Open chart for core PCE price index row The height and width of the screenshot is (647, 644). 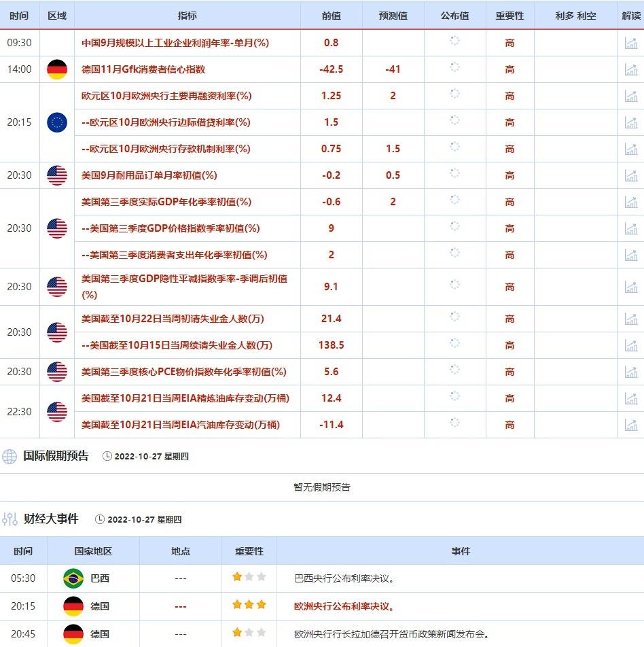click(x=630, y=372)
